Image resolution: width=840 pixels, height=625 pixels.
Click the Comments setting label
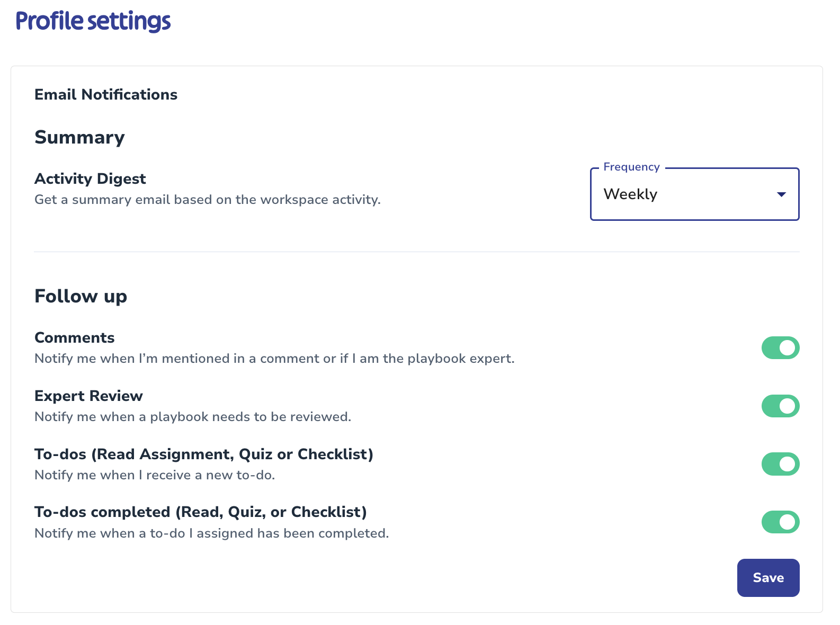coord(75,337)
